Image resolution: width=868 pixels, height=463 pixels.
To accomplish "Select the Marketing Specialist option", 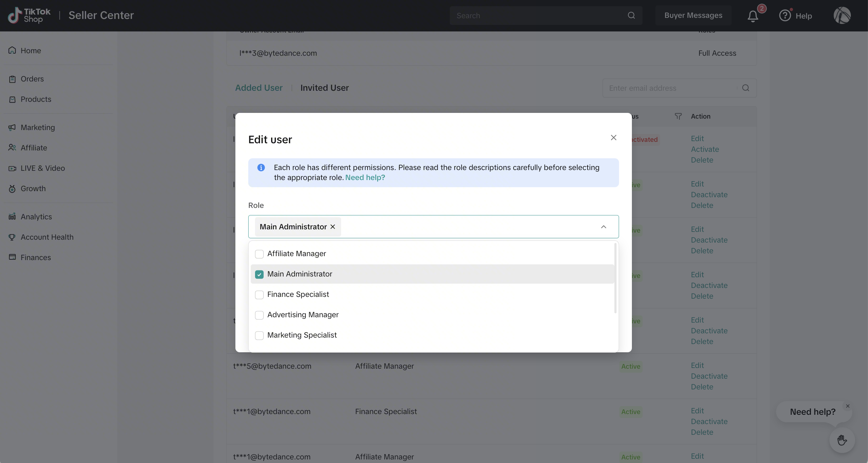I will [x=302, y=335].
